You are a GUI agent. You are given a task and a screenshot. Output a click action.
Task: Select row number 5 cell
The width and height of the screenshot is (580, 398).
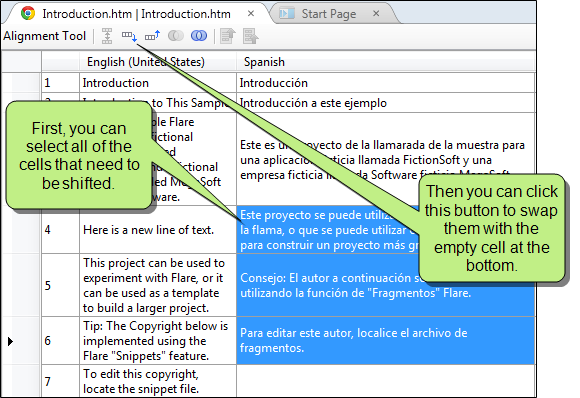(x=60, y=285)
